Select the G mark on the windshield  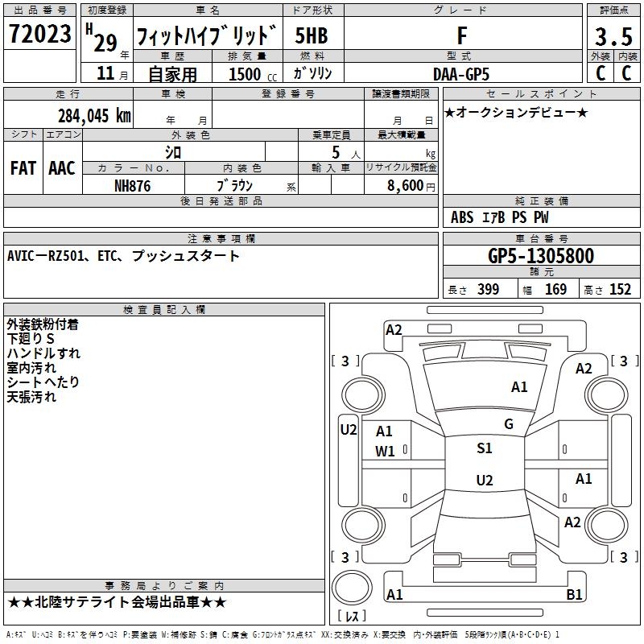(509, 423)
